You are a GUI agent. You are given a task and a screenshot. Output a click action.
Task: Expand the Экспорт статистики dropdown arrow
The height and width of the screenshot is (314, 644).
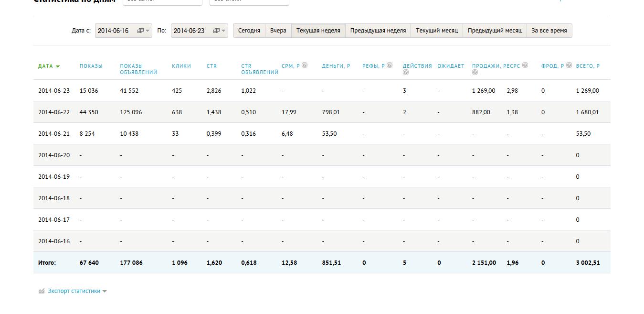[105, 291]
